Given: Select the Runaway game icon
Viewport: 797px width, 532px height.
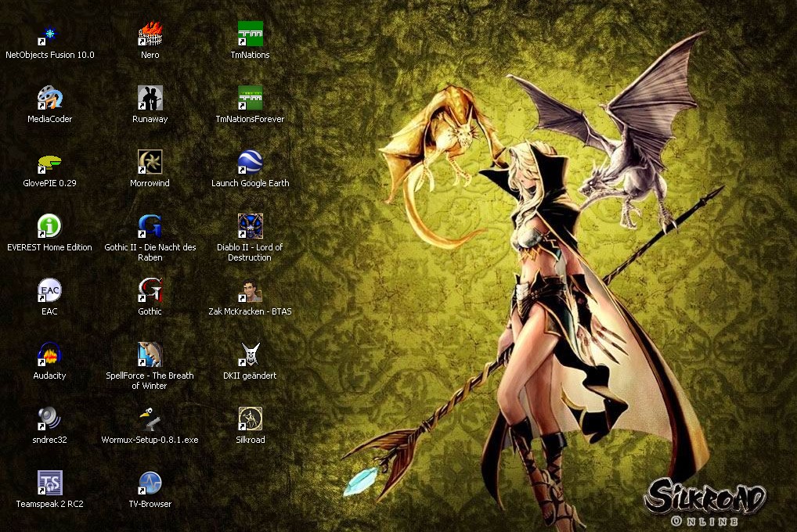Looking at the screenshot, I should 150,99.
